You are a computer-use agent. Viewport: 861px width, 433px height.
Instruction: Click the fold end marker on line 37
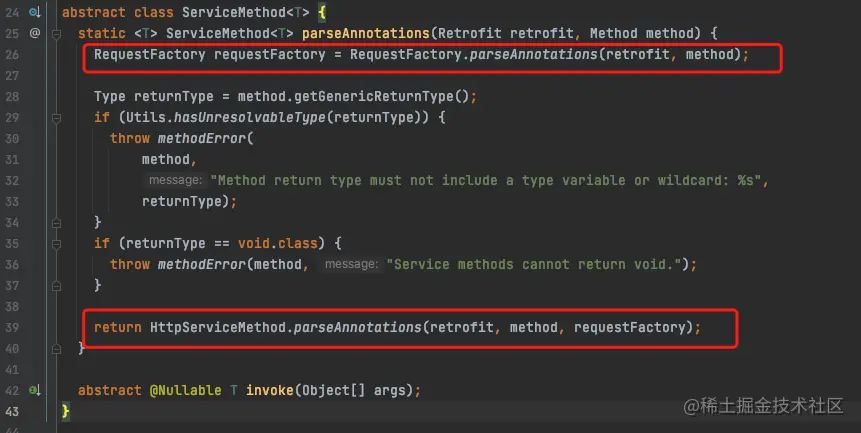pyautogui.click(x=56, y=285)
